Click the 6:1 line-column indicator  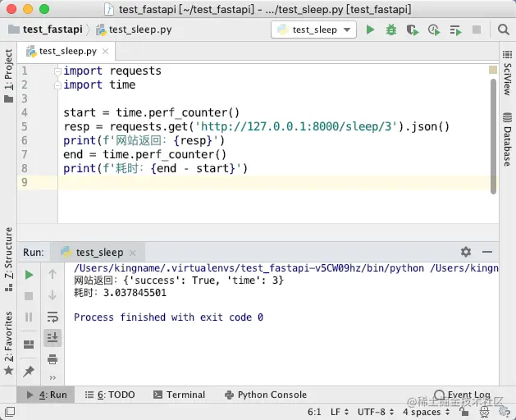coord(314,412)
